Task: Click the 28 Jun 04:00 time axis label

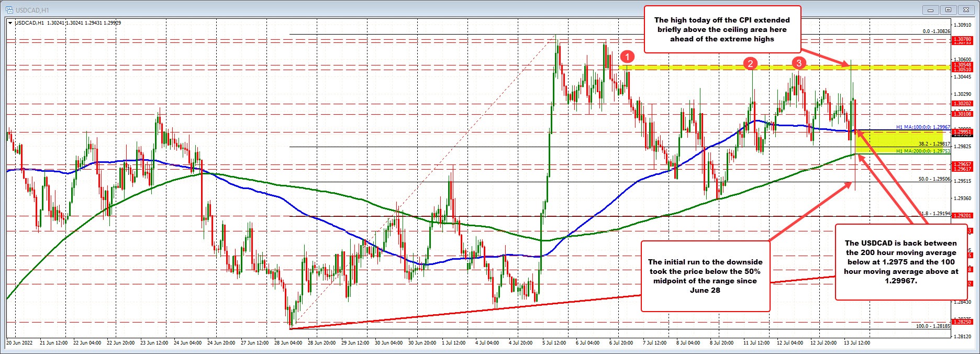Action: tap(288, 343)
